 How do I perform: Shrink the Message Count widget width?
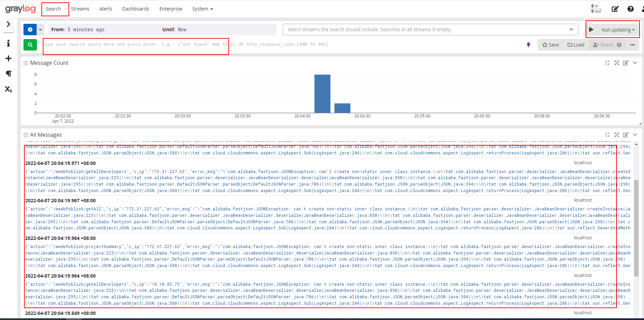coord(607,63)
